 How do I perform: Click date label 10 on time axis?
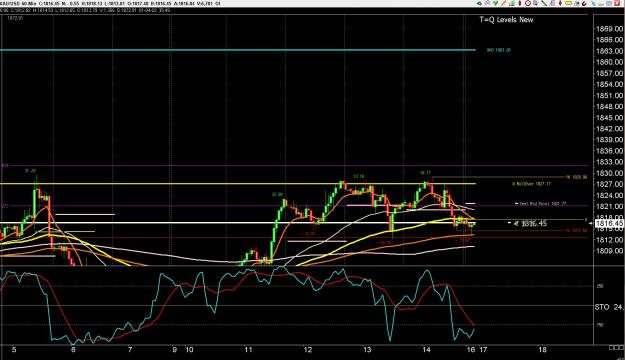(x=189, y=350)
